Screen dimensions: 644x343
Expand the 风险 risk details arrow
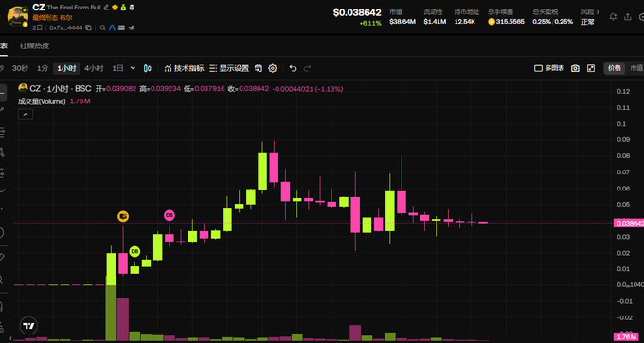[598, 12]
